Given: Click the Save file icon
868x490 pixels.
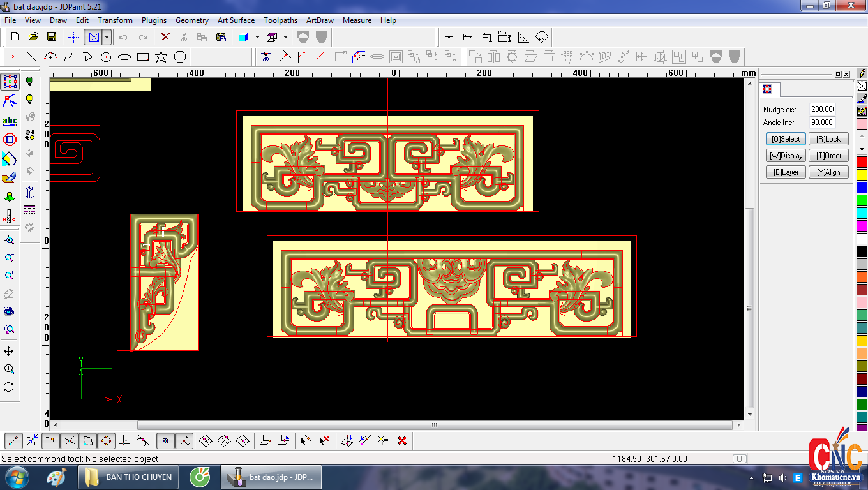Looking at the screenshot, I should click(52, 37).
